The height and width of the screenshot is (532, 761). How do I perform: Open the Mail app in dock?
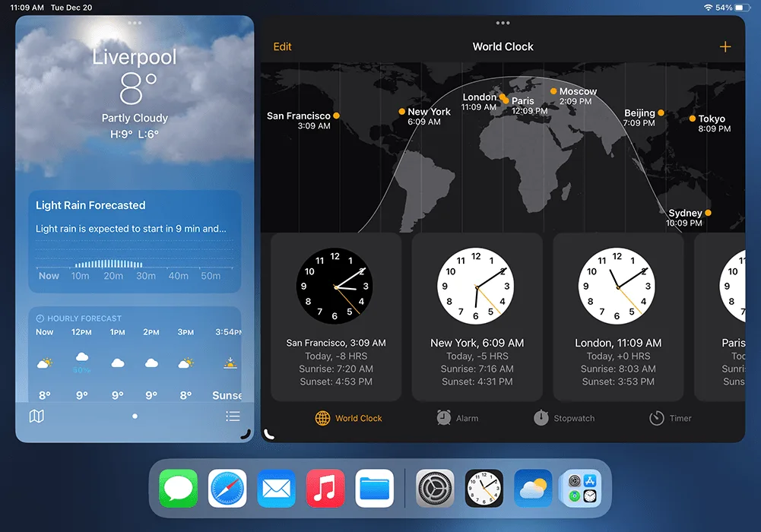click(x=277, y=488)
